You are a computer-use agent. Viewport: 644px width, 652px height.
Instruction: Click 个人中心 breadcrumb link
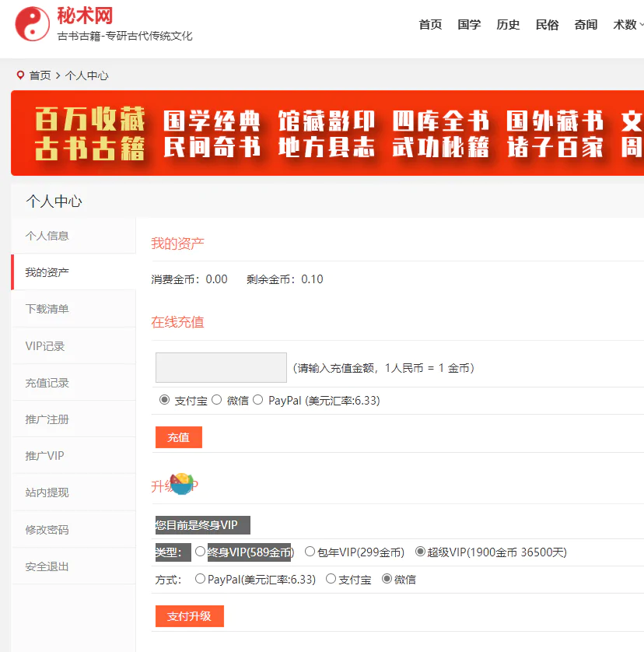(86, 75)
